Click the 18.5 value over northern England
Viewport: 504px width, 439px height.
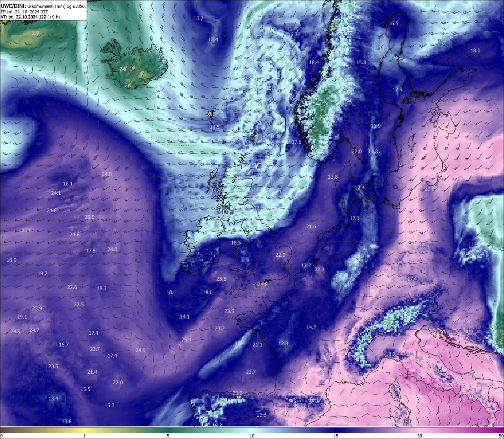[x=236, y=243]
